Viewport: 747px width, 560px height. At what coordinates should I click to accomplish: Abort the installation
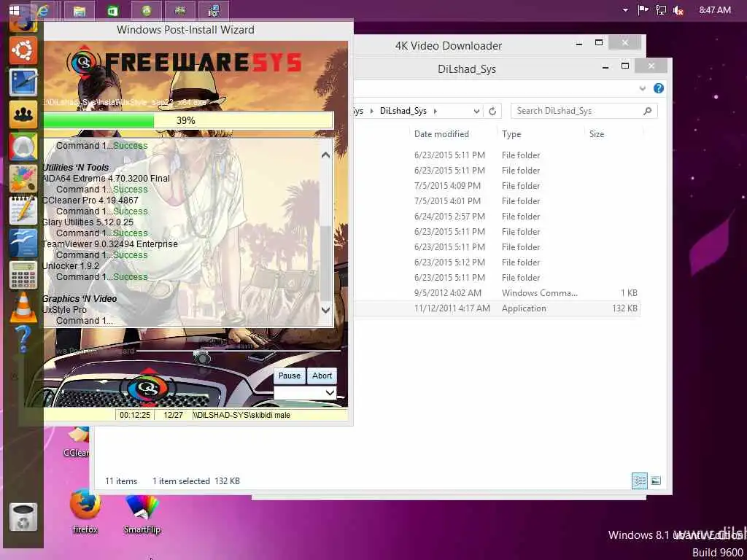[322, 376]
